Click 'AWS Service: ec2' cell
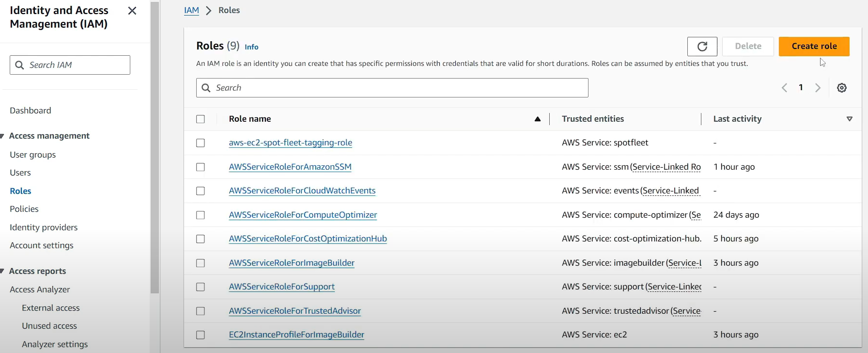Viewport: 868px width, 353px height. tap(594, 335)
